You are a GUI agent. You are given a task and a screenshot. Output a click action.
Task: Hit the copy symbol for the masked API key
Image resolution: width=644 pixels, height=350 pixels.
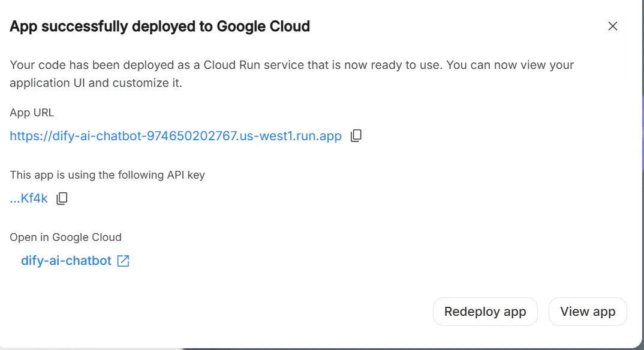[x=62, y=198]
